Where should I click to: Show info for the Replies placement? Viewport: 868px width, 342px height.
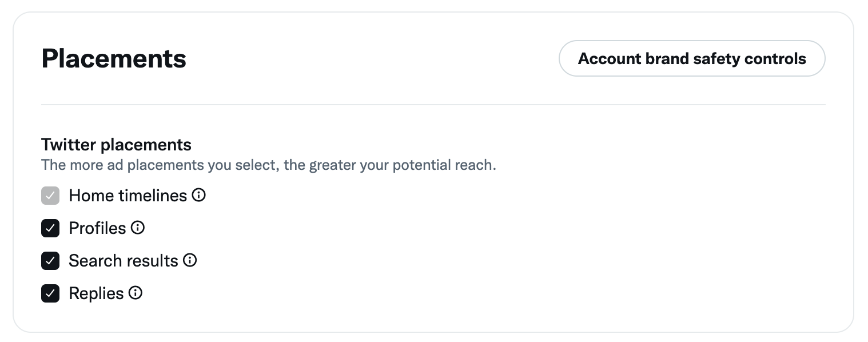[136, 293]
